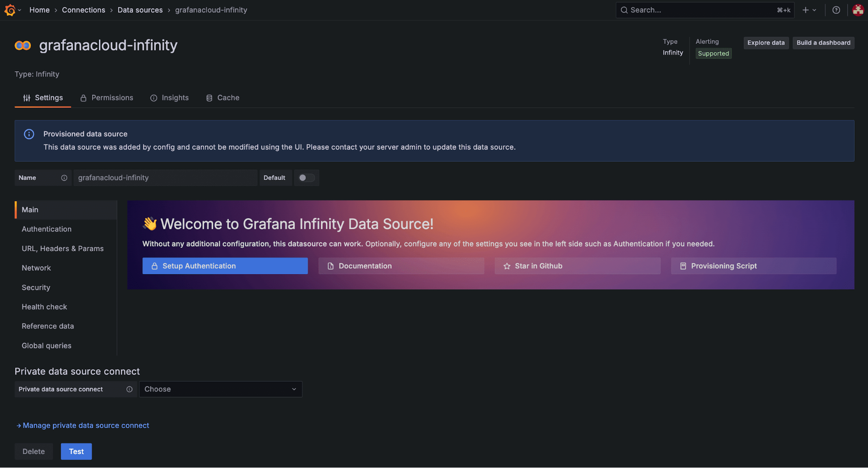
Task: Click the Infinity data source logo
Action: click(x=23, y=45)
